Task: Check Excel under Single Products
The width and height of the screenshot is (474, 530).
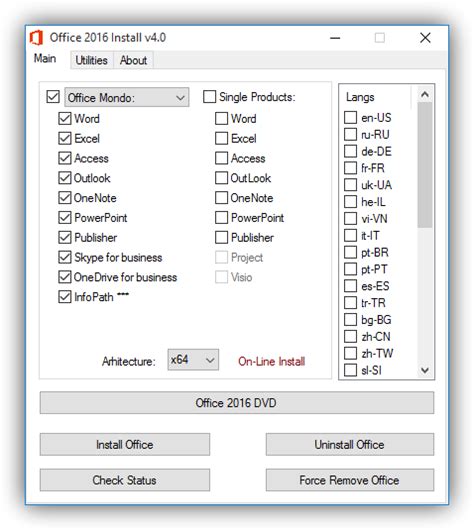Action: (221, 138)
